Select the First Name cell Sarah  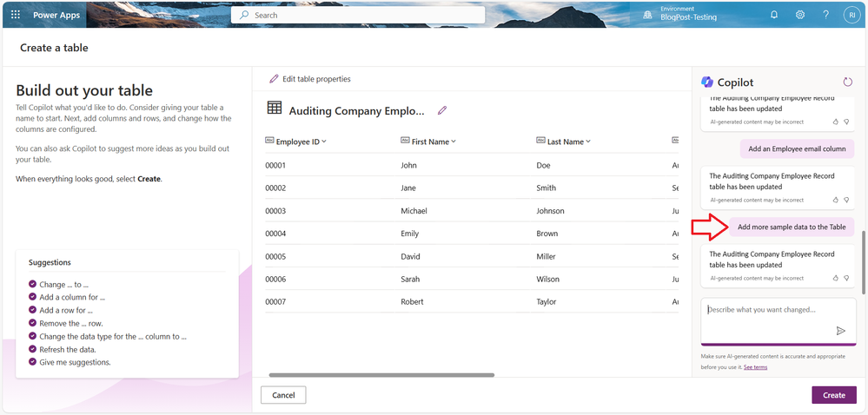point(410,280)
